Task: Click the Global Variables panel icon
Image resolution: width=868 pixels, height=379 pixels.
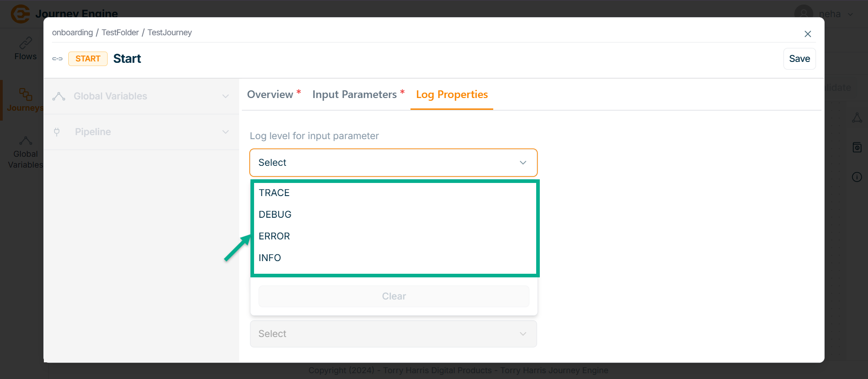Action: coord(59,96)
